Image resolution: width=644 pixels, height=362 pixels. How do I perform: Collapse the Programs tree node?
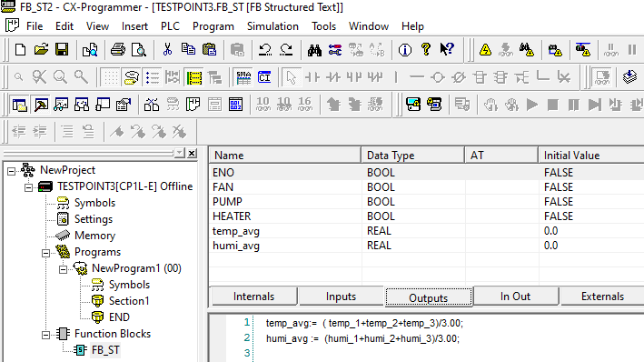coord(45,253)
